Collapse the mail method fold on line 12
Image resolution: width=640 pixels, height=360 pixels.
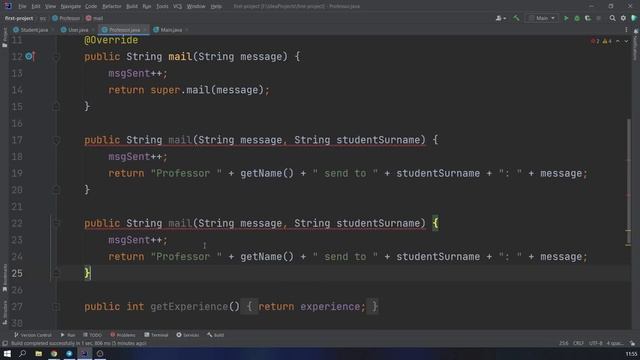[56, 57]
